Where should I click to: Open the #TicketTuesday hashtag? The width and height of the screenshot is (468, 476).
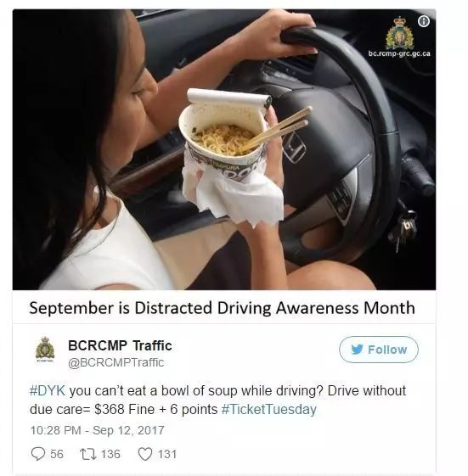coord(269,409)
